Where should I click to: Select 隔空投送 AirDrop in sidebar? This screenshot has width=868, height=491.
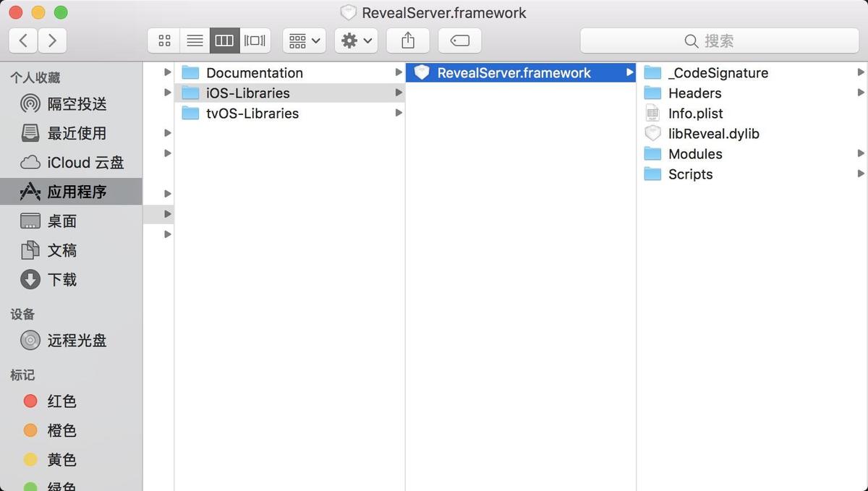click(71, 104)
